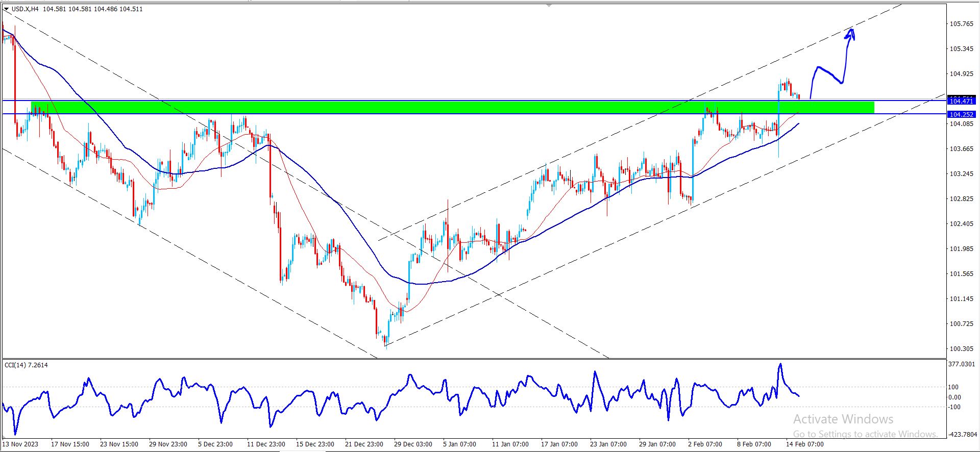Click the small triangle beside USD.X,H4 title
Viewport: 980px width, 452px height.
(6, 9)
